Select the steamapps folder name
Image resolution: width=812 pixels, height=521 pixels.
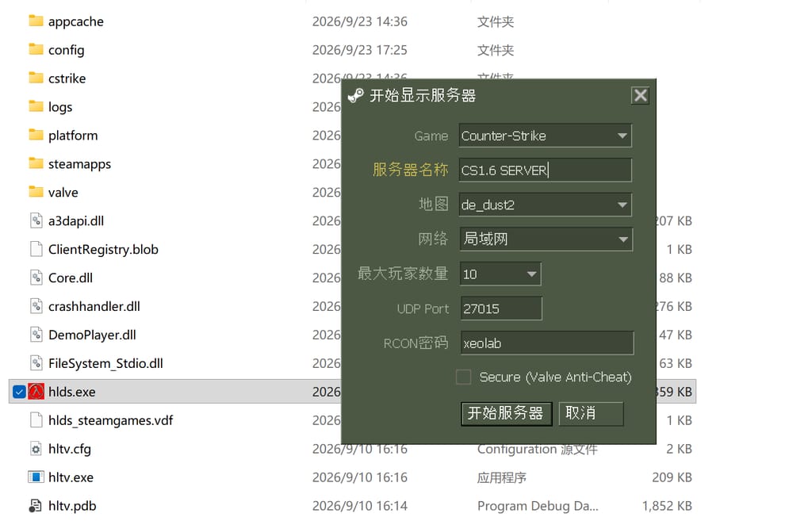pyautogui.click(x=80, y=164)
